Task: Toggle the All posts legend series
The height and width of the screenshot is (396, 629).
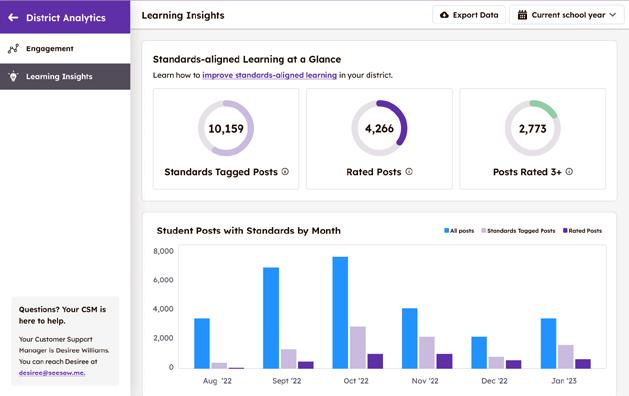Action: click(x=459, y=231)
